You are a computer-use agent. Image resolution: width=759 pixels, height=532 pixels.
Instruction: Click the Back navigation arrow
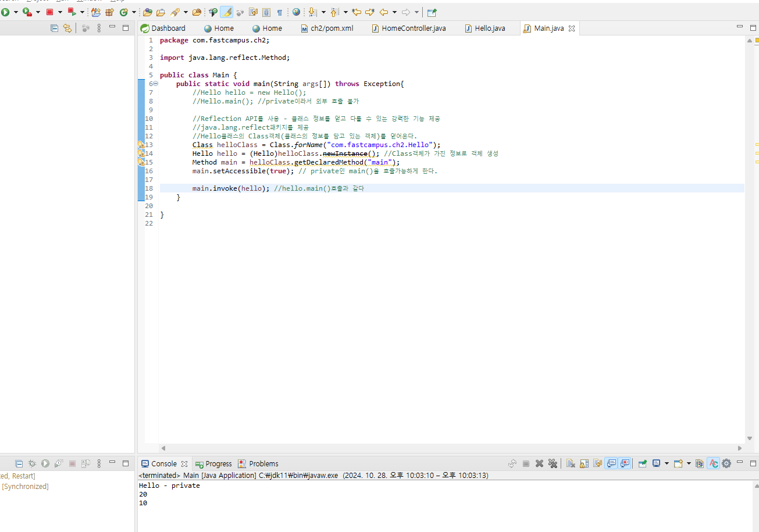point(383,12)
